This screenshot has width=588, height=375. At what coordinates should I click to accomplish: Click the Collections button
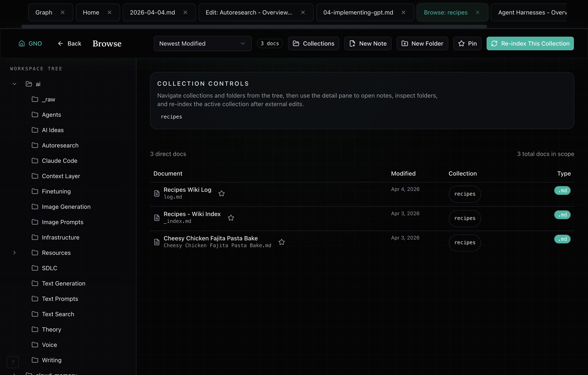314,43
